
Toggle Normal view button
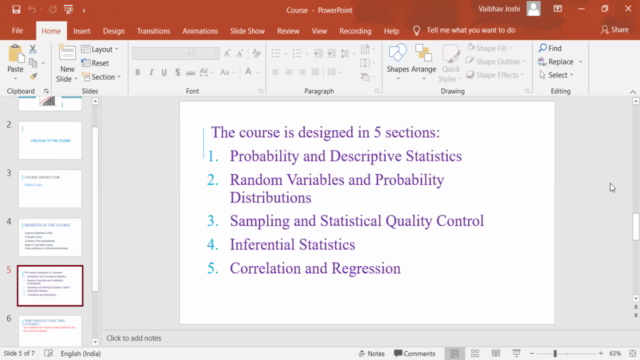[454, 353]
